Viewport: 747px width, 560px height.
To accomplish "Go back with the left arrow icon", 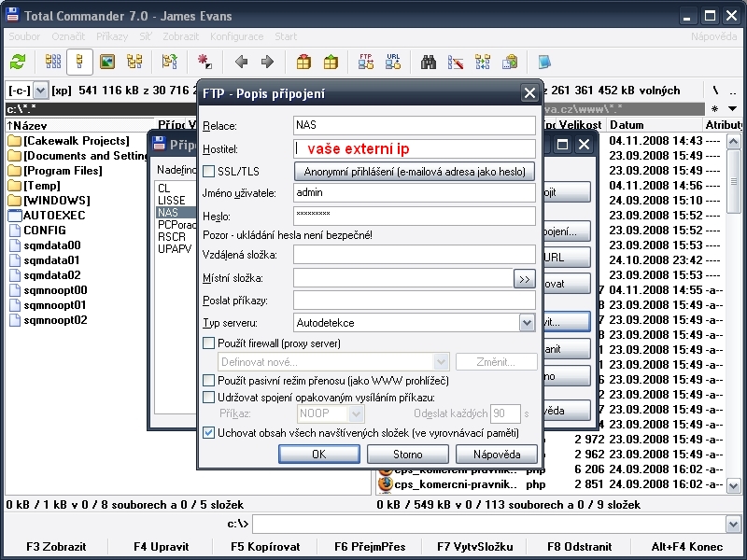I will click(242, 62).
